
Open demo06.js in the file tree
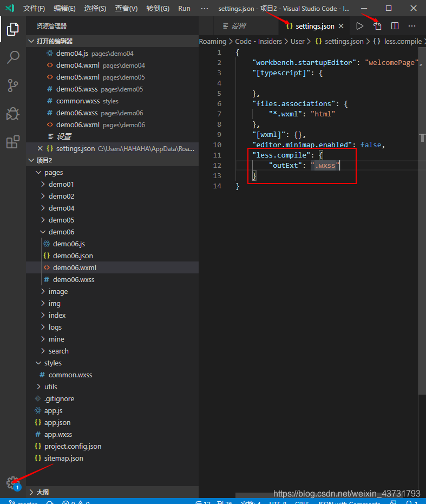click(x=112, y=244)
